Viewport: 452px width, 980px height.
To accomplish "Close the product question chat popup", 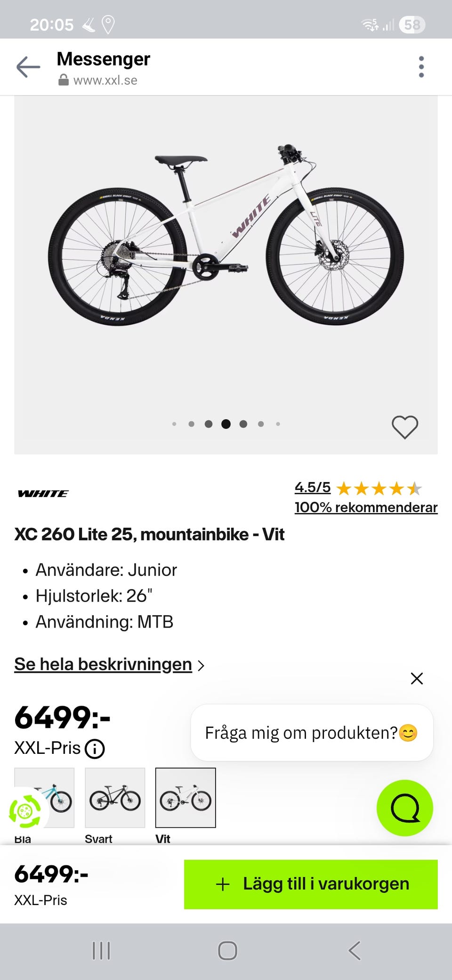I will [417, 678].
